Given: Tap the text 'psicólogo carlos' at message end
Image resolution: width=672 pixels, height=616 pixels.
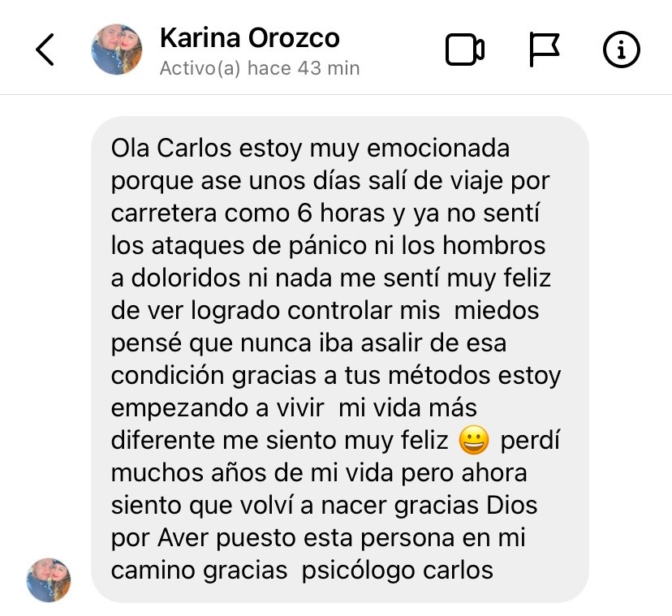Looking at the screenshot, I should (398, 571).
